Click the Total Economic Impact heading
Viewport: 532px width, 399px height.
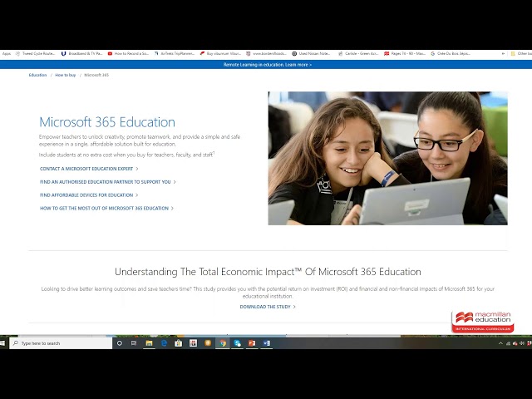pos(268,272)
